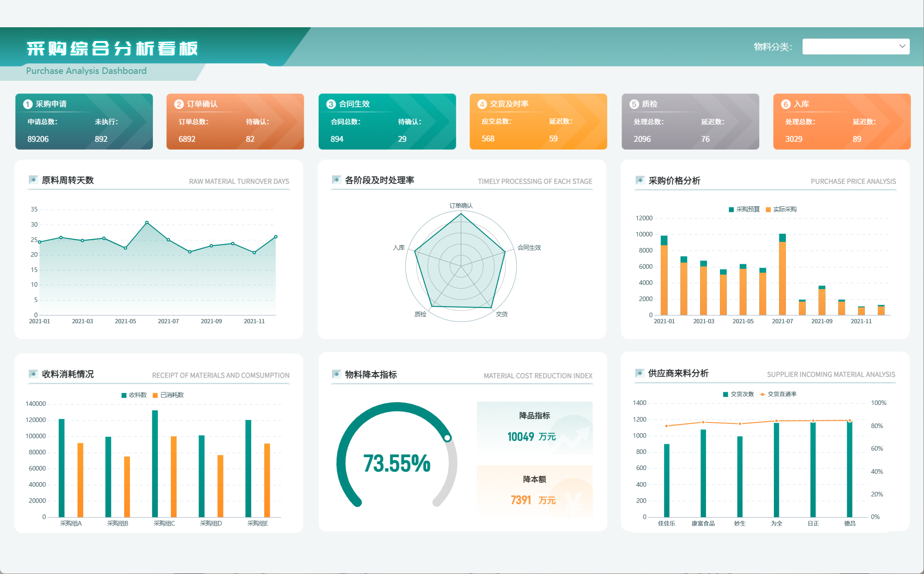Click the 降品指标 10049 万元 tile
Viewport: 924px width, 574px height.
tap(534, 427)
